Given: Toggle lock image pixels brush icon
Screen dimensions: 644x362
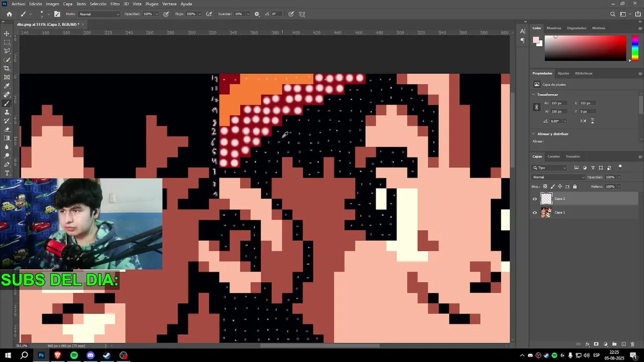Looking at the screenshot, I should coord(552,187).
